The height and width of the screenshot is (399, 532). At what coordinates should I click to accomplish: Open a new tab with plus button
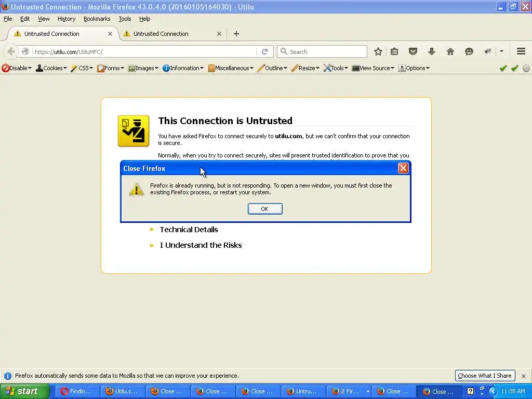[236, 34]
